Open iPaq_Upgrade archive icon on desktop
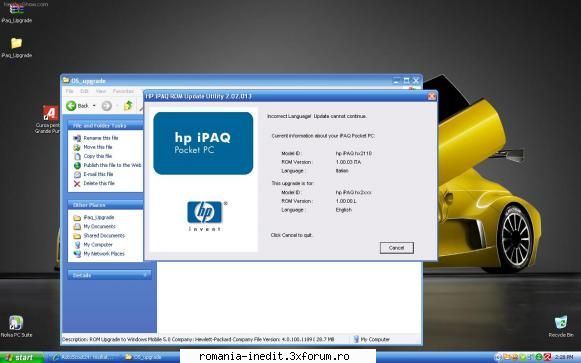 pos(17,13)
